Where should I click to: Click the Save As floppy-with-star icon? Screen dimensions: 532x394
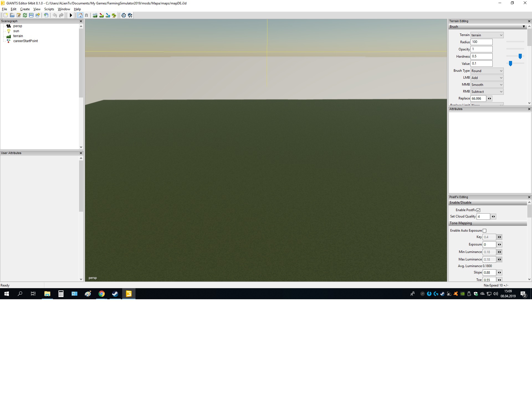(x=38, y=15)
